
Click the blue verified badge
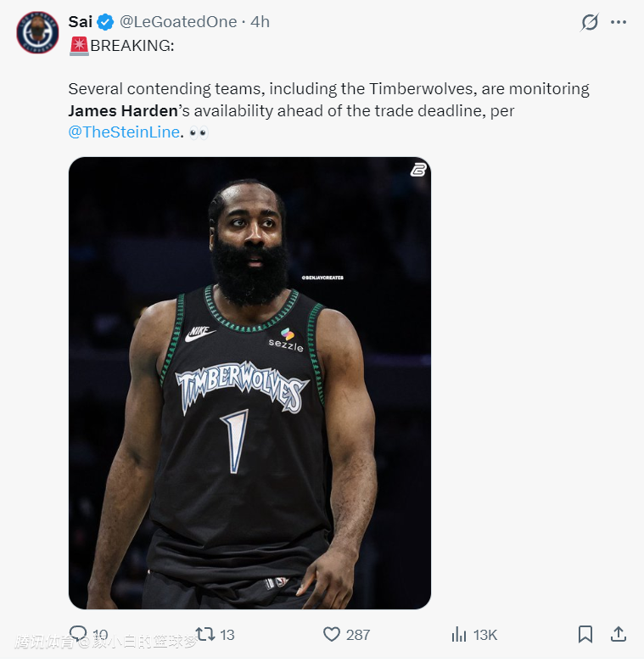click(105, 22)
